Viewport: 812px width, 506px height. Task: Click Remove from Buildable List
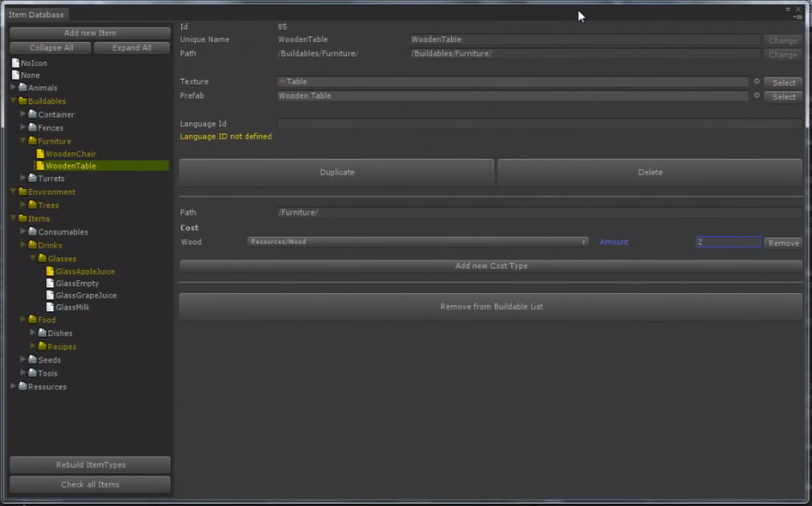[x=491, y=307]
